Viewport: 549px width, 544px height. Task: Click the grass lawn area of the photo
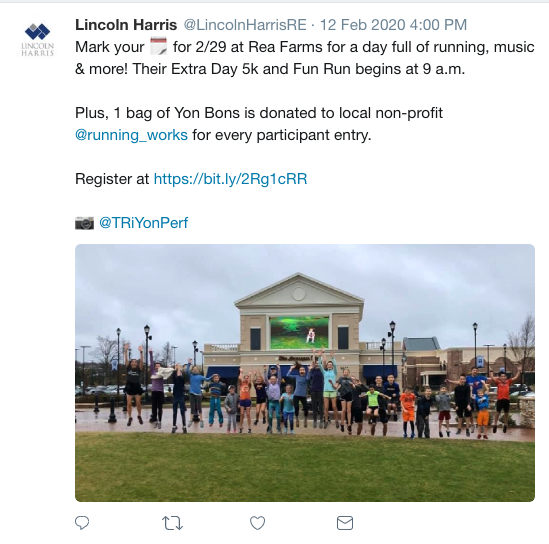click(x=305, y=467)
